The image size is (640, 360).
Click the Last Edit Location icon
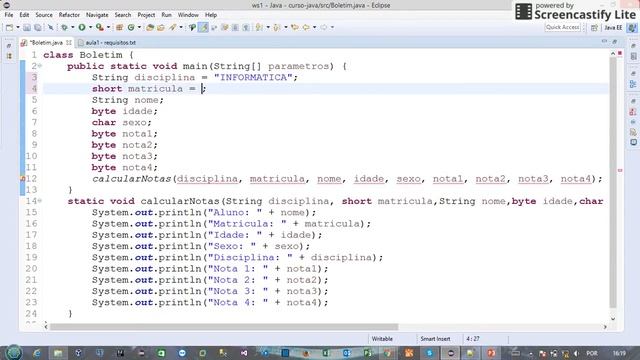(295, 27)
